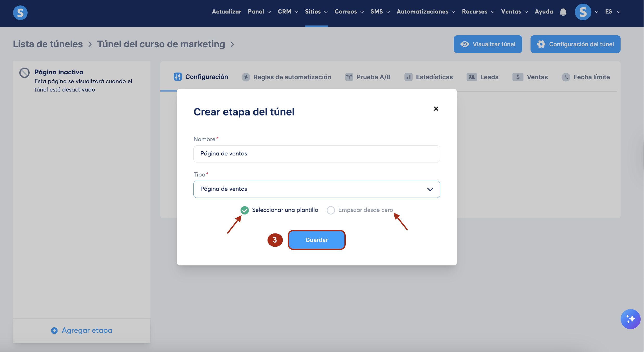Image resolution: width=644 pixels, height=352 pixels.
Task: Open the AI assistant sparkle button
Action: 630,319
